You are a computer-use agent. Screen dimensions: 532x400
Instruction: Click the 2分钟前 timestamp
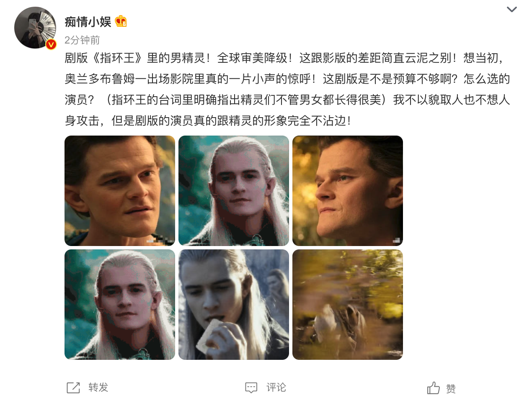coord(82,40)
